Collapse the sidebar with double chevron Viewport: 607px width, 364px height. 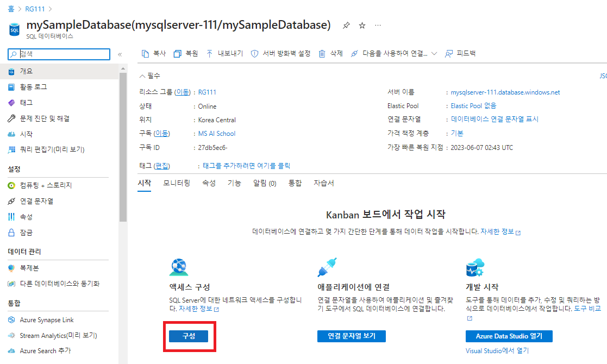point(120,54)
